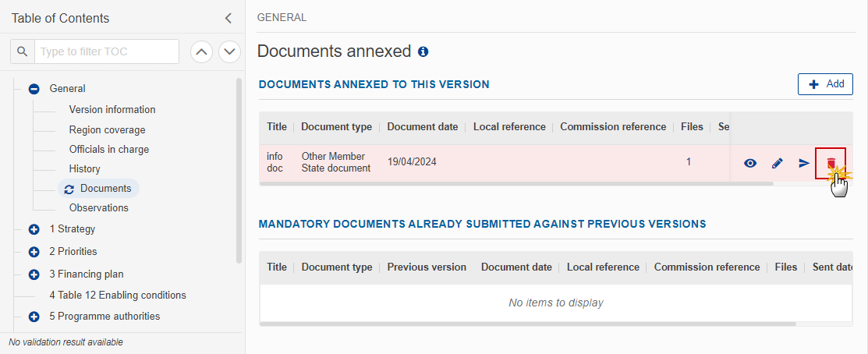Collapse the Table of Contents panel
Viewport: 868px width, 354px height.
228,18
